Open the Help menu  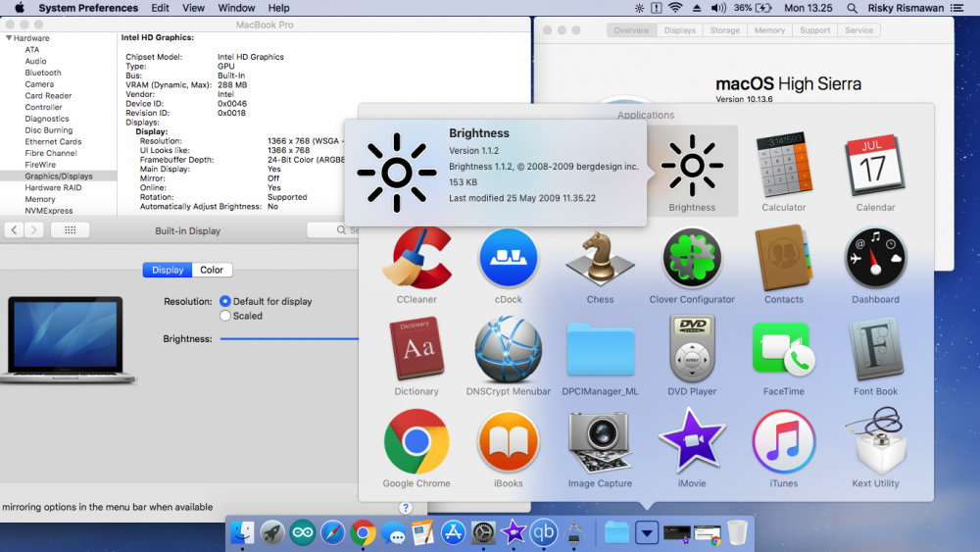pos(278,8)
